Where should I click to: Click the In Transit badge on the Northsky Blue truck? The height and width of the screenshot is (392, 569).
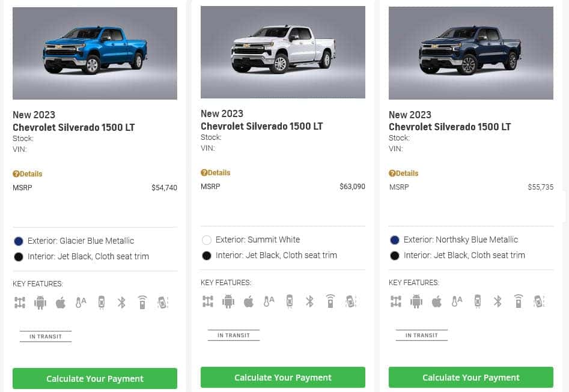coord(422,336)
